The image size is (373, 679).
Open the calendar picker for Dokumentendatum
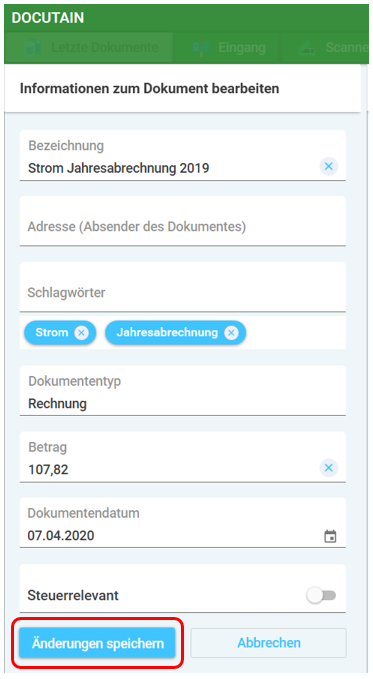click(x=330, y=536)
